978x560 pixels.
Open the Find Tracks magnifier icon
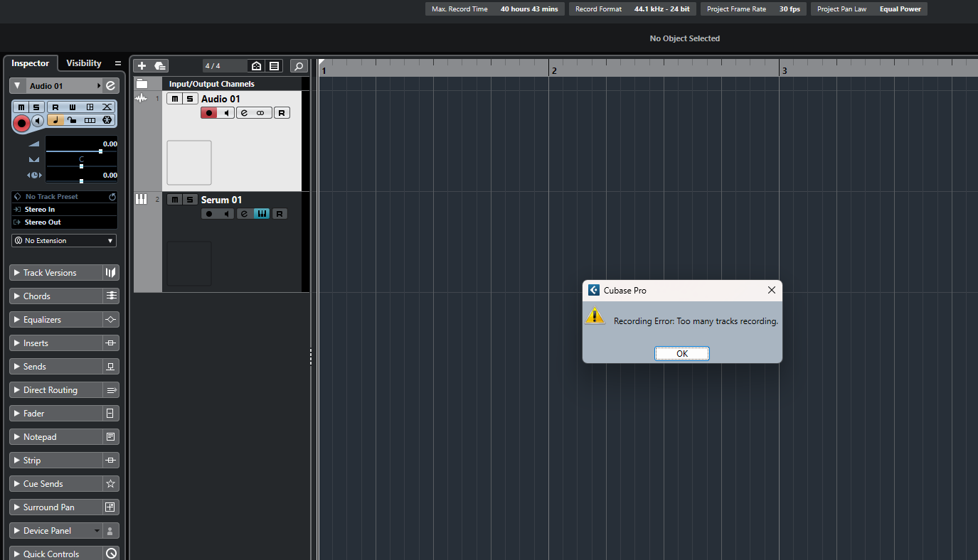(x=299, y=66)
